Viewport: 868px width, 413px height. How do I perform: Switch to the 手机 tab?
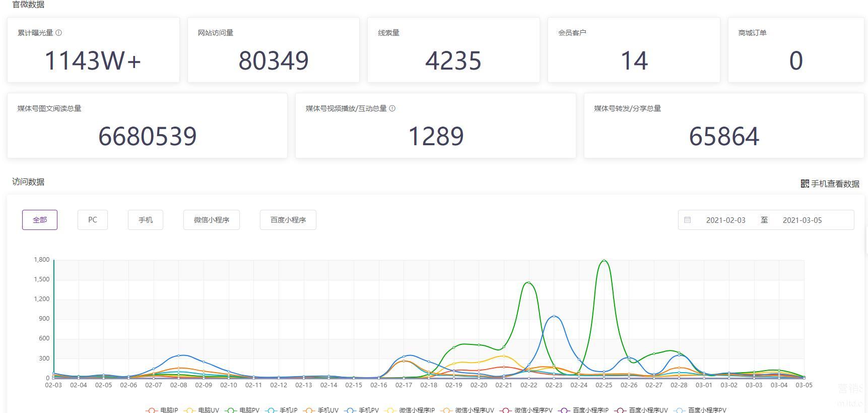(146, 220)
